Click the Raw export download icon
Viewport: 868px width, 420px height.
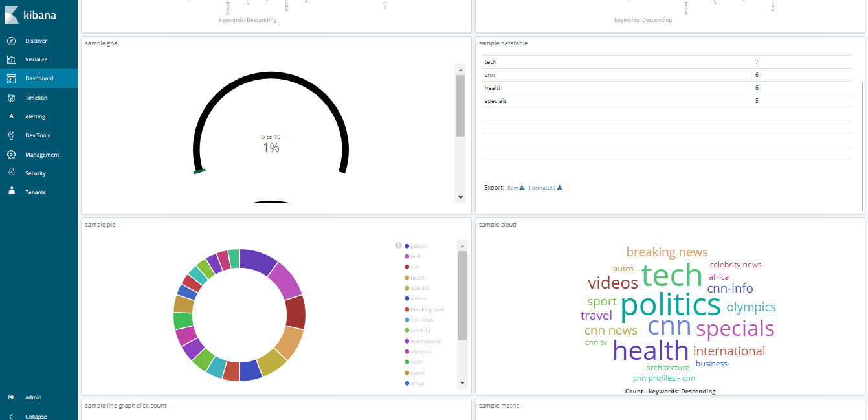coord(522,188)
